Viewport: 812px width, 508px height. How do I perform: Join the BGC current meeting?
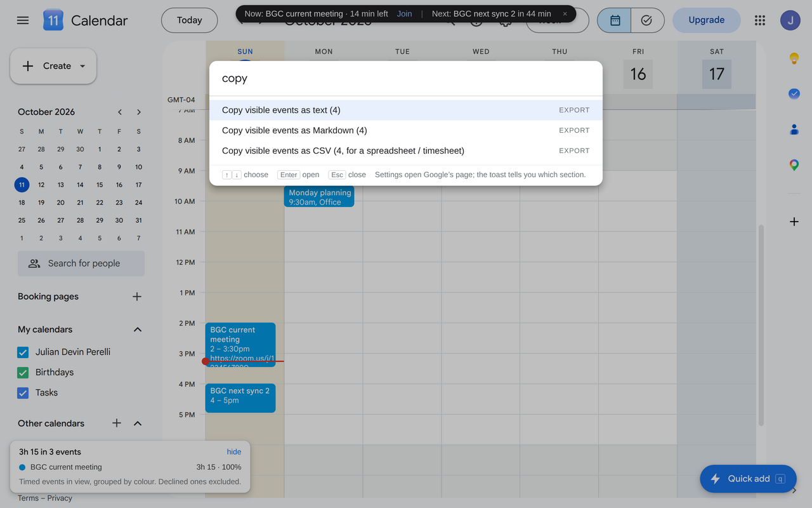pos(404,14)
